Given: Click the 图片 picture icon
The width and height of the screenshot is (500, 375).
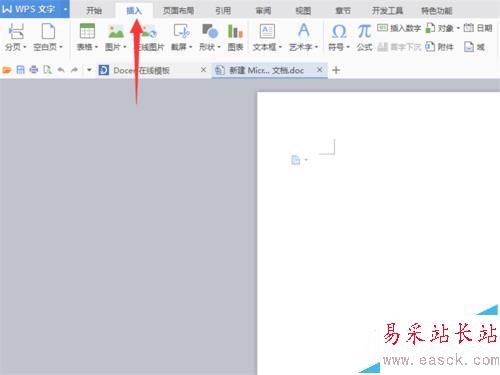Looking at the screenshot, I should (116, 31).
